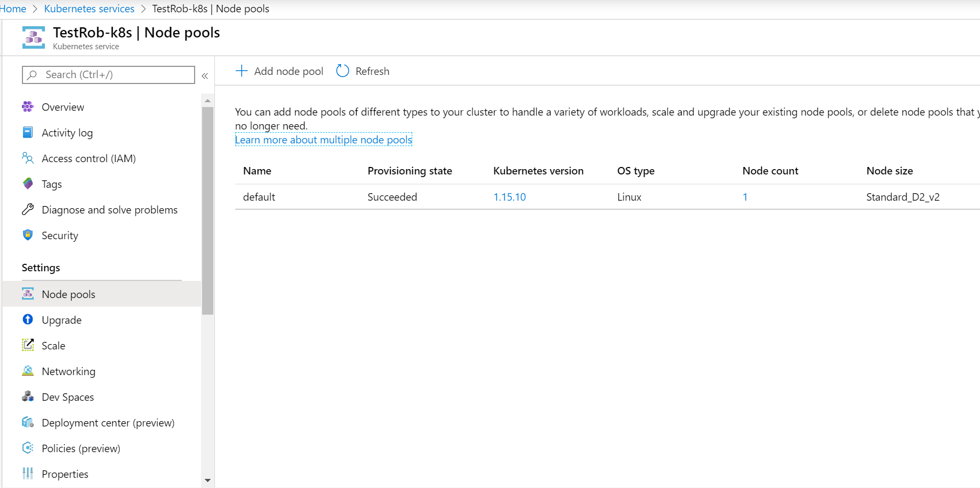This screenshot has width=980, height=488.
Task: Click the Dev Spaces icon
Action: 28,396
